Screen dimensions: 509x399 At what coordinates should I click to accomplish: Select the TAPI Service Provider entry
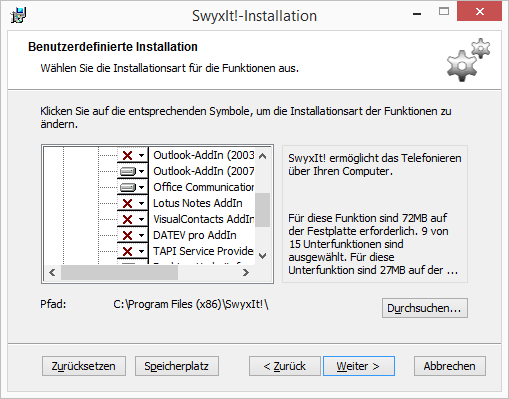203,251
